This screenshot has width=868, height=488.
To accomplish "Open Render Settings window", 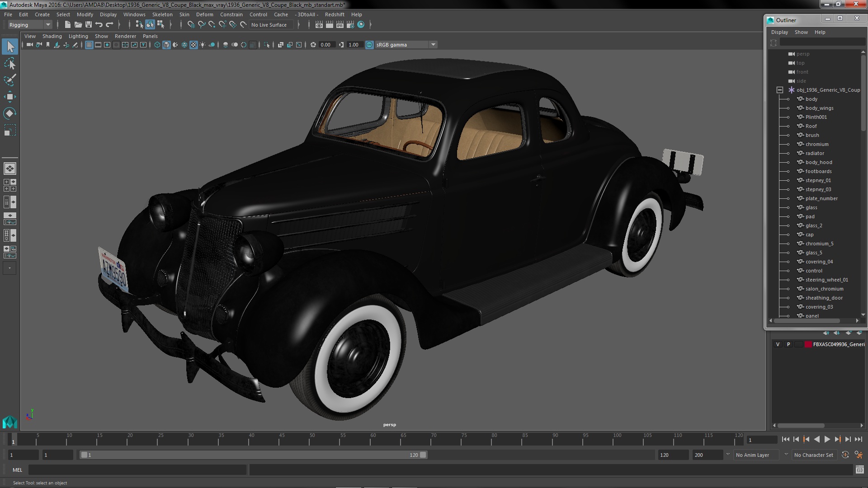I will click(350, 25).
